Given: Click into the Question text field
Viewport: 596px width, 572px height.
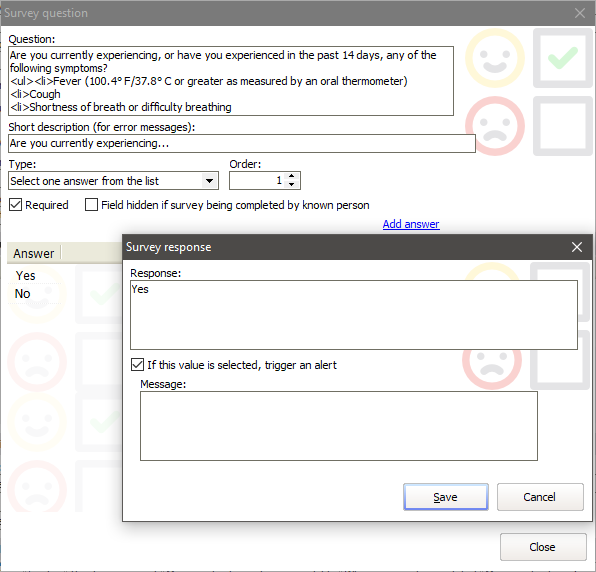Looking at the screenshot, I should tap(231, 81).
